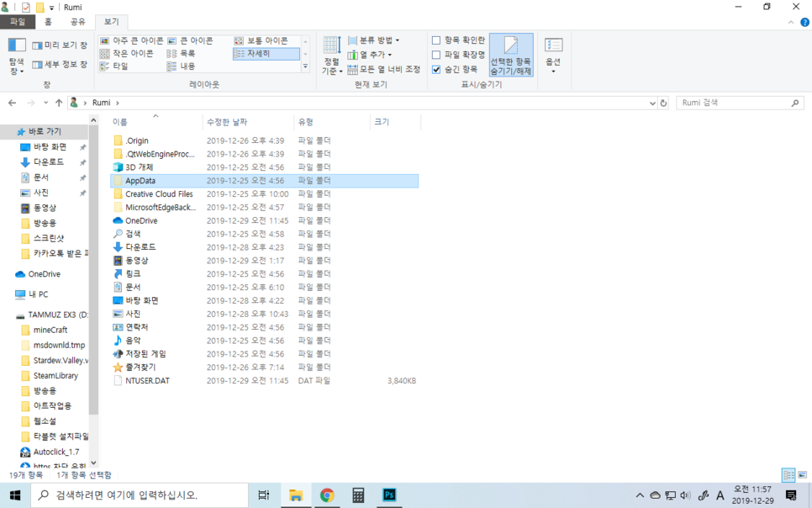Open Photoshop from the taskbar

tap(389, 495)
